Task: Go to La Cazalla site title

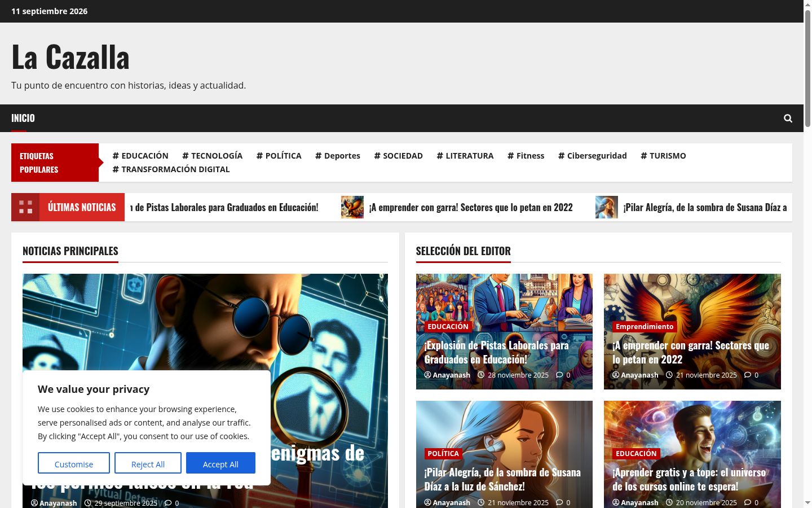Action: [70, 57]
